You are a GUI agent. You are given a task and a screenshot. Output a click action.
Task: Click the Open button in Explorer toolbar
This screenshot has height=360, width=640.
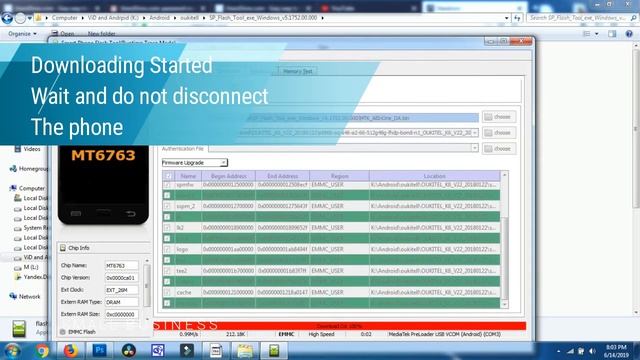(x=63, y=34)
